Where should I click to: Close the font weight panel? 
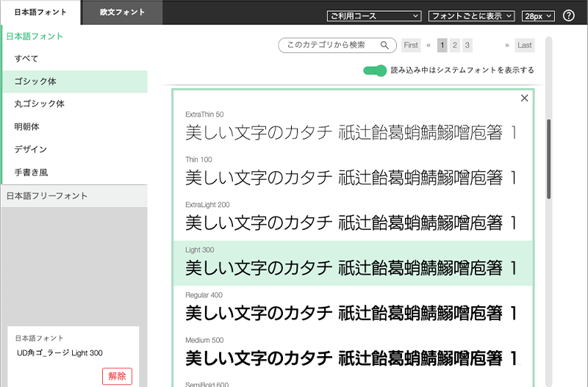click(x=524, y=98)
